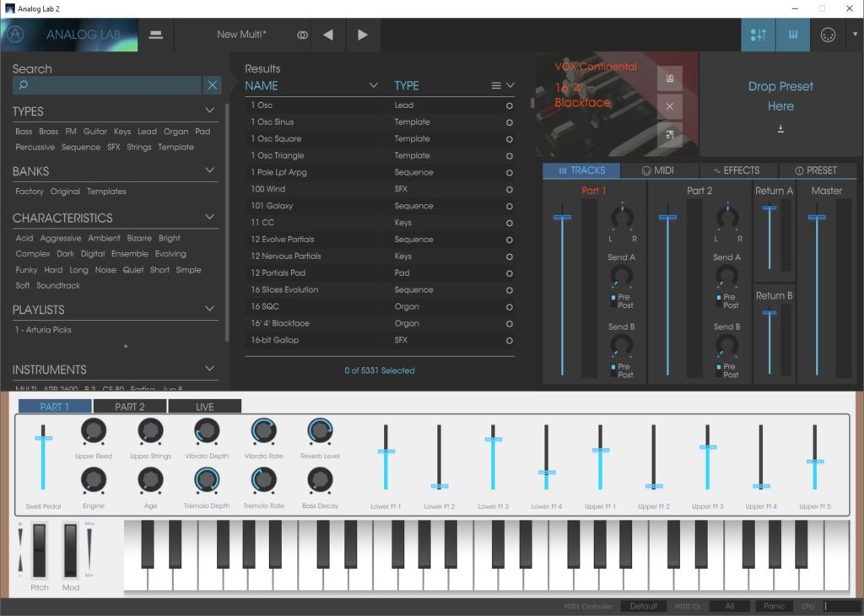Click the save icon on VOX Continental slot
Screen dimensions: 864x616
[x=669, y=78]
